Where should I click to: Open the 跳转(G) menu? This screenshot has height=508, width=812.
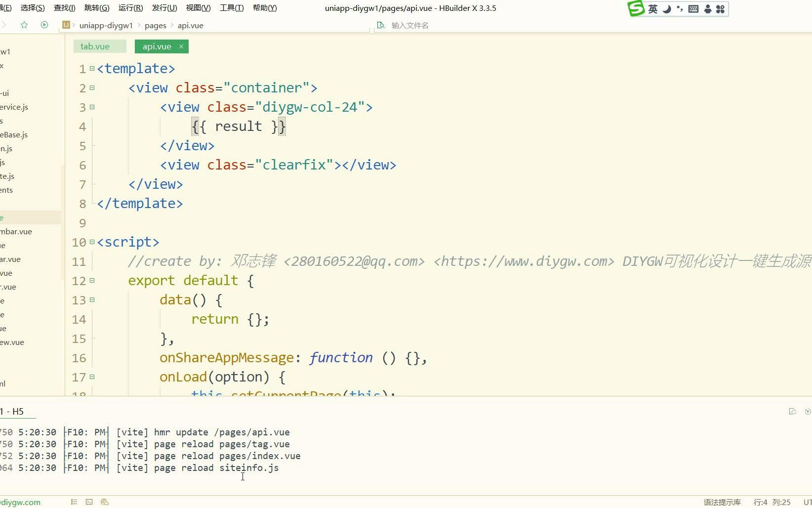[x=97, y=8]
